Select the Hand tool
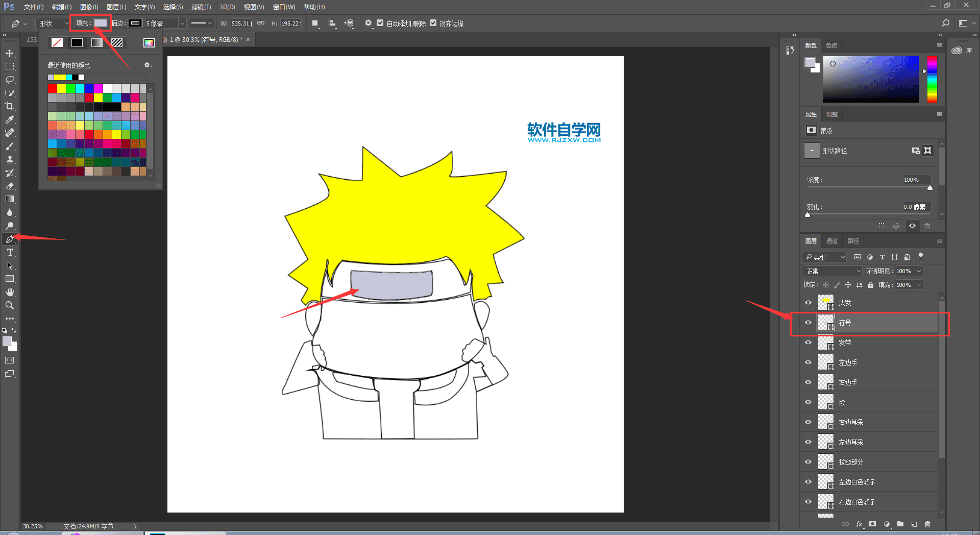Viewport: 980px width, 535px height. (10, 292)
